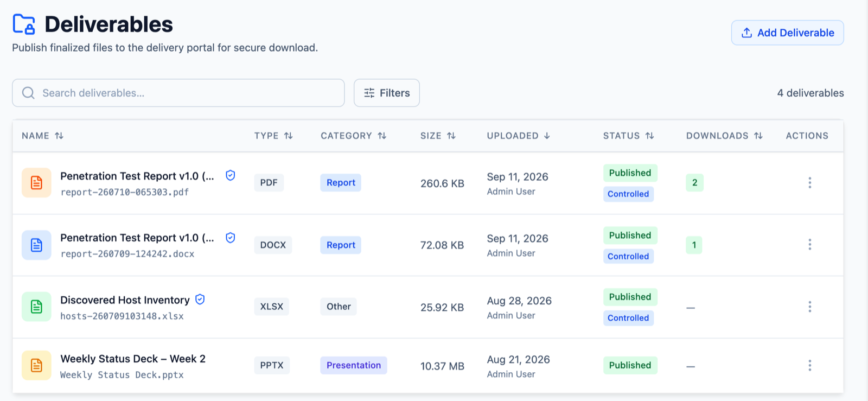The height and width of the screenshot is (401, 868).
Task: Click the XLSX type tag
Action: pos(272,307)
